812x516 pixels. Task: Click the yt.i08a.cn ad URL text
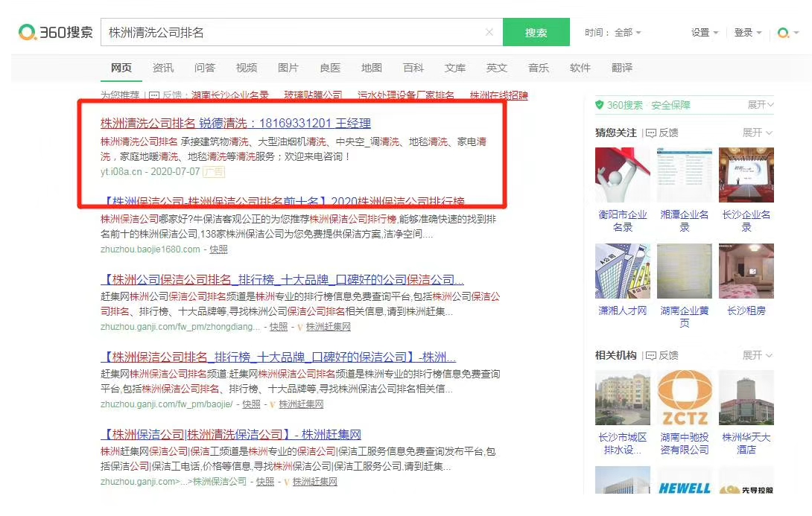click(x=121, y=172)
